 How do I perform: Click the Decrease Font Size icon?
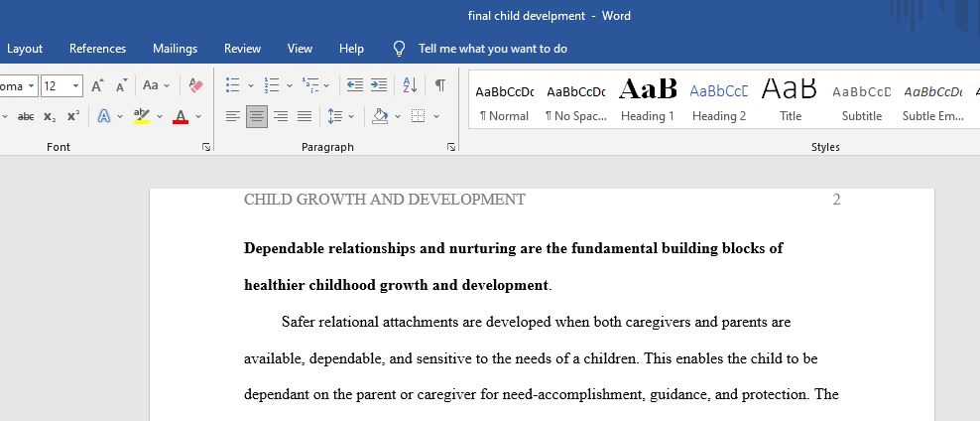pos(121,85)
